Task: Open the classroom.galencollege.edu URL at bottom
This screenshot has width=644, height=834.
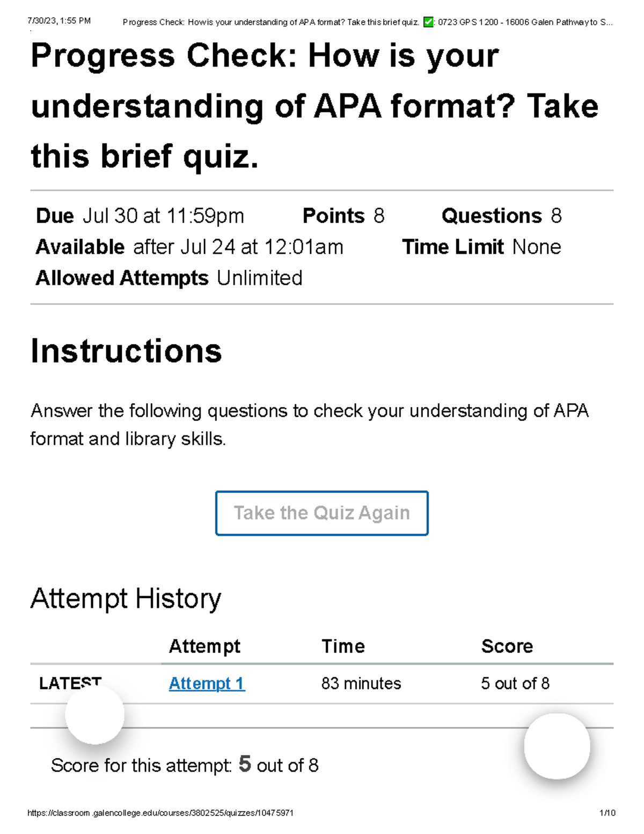Action: click(x=161, y=813)
